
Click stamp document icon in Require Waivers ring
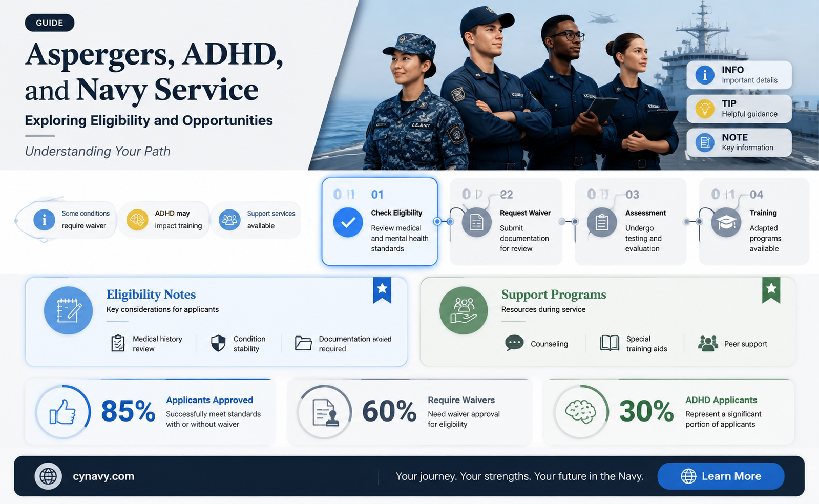pos(326,412)
